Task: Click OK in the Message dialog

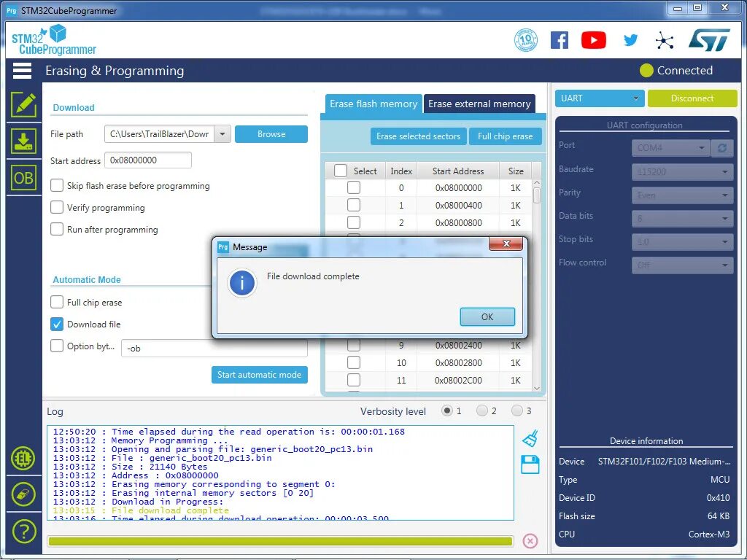Action: point(487,316)
